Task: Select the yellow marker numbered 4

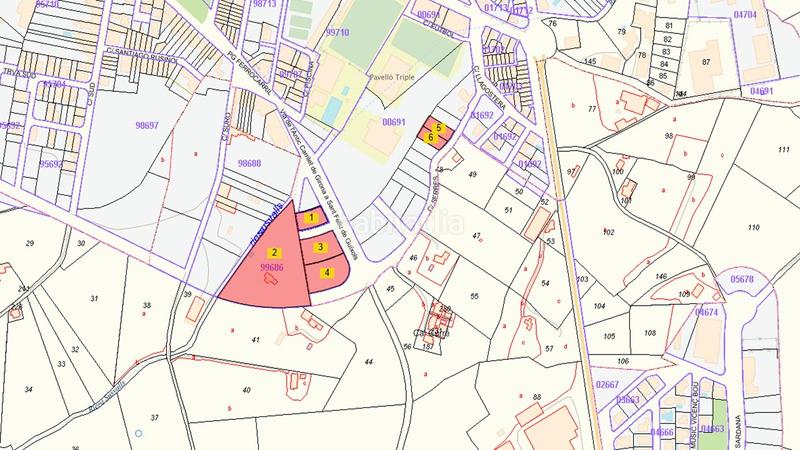Action: click(326, 271)
